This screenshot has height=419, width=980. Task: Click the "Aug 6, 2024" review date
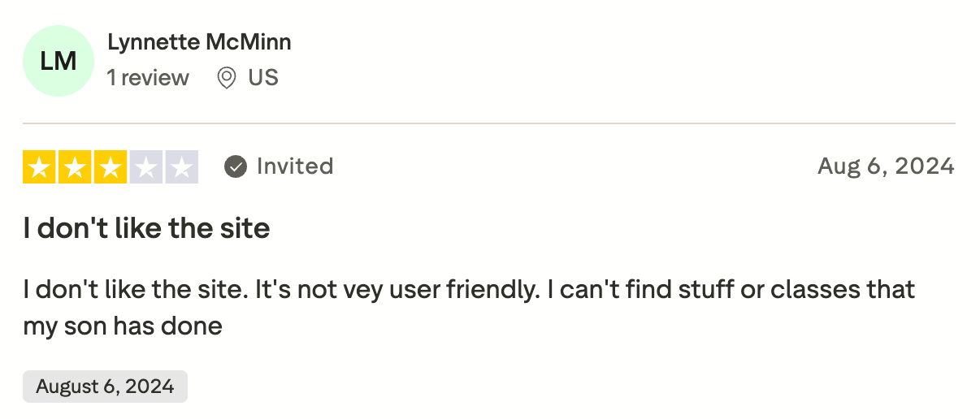(x=886, y=166)
